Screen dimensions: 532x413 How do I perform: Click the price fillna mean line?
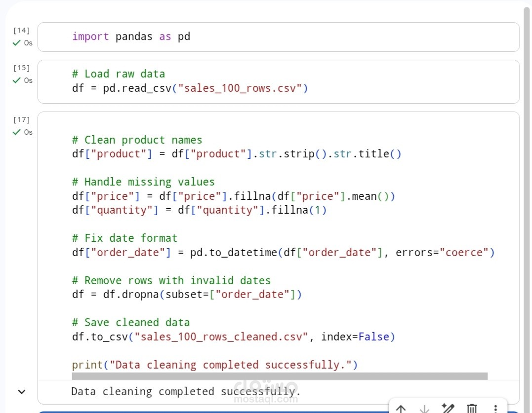[234, 196]
